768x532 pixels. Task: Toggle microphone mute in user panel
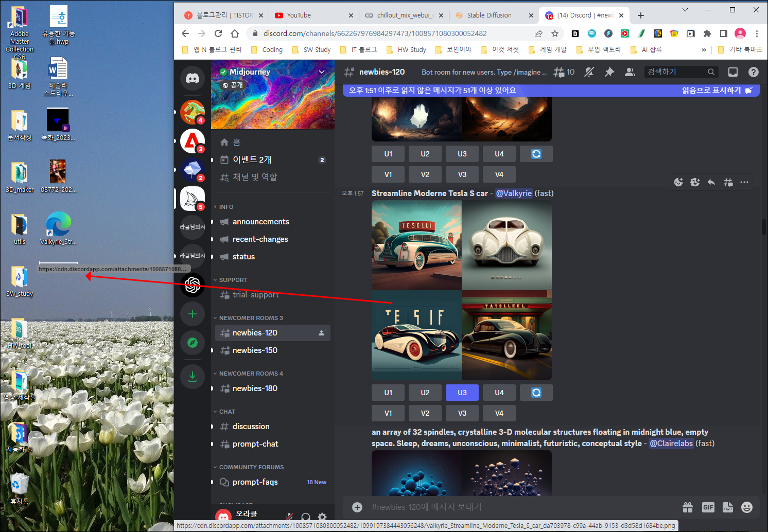[290, 517]
